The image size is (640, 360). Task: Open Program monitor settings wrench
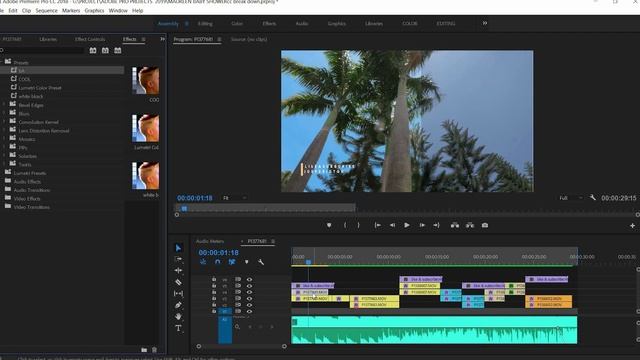[593, 198]
